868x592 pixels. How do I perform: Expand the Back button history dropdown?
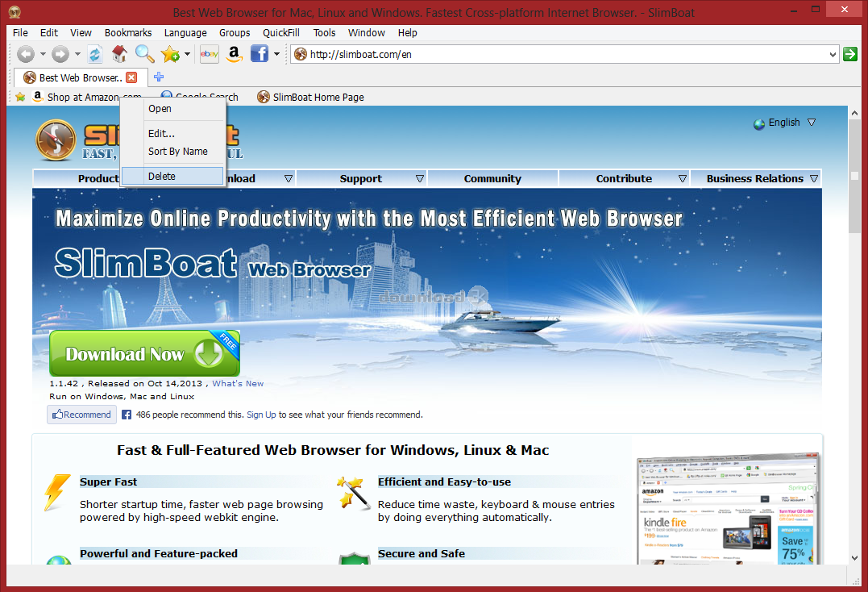click(x=43, y=54)
